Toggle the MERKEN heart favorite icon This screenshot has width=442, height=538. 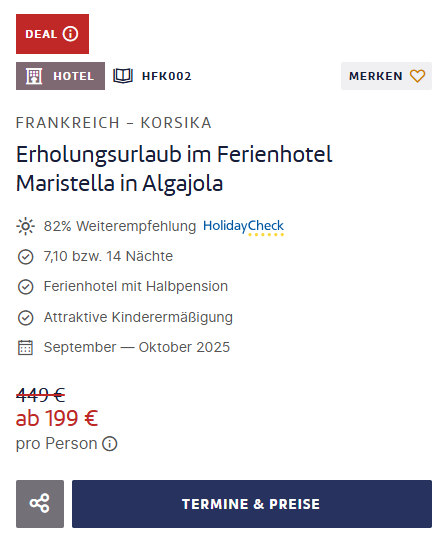(x=417, y=76)
